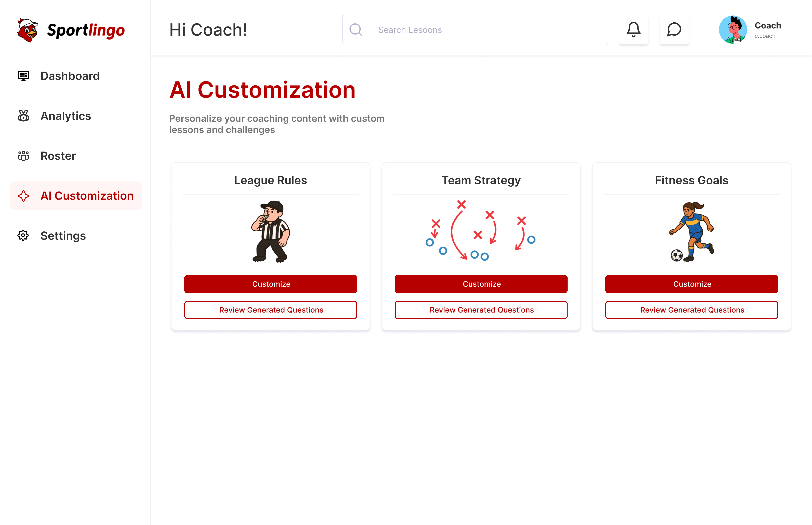Click the notification bell icon
This screenshot has height=525, width=812.
click(x=633, y=30)
